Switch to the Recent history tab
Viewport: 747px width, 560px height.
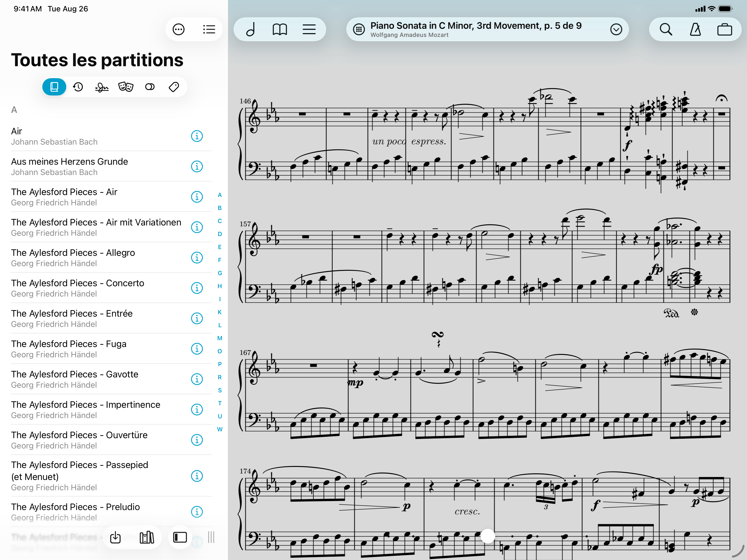pyautogui.click(x=78, y=87)
